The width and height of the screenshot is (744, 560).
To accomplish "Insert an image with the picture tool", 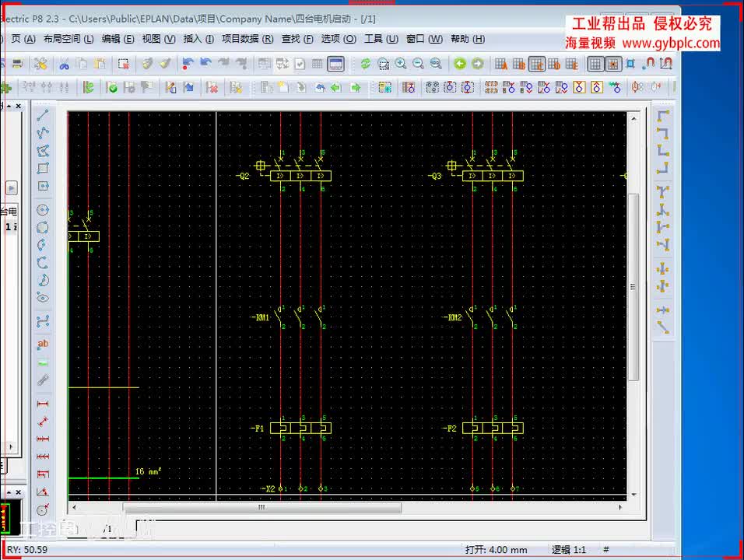I will (43, 363).
